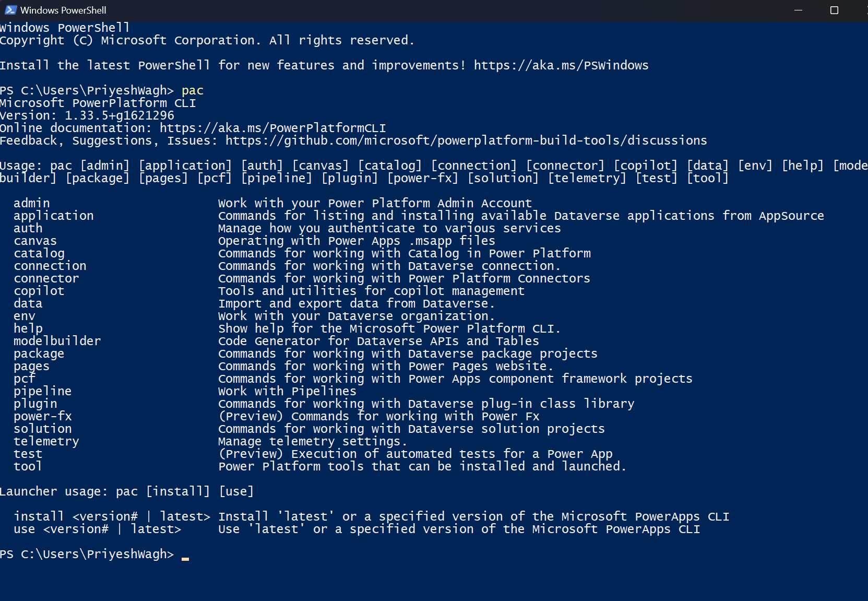The width and height of the screenshot is (868, 601).
Task: Minimize the Windows PowerShell window
Action: [x=798, y=10]
